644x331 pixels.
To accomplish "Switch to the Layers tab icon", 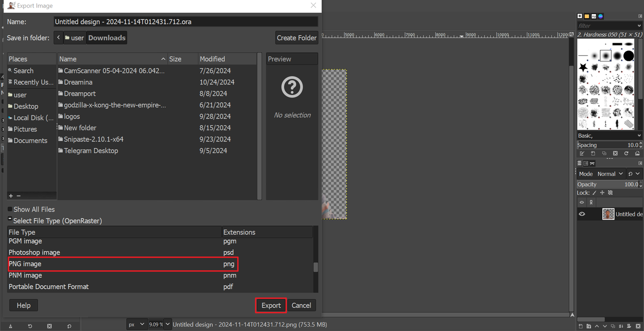I will coord(579,163).
